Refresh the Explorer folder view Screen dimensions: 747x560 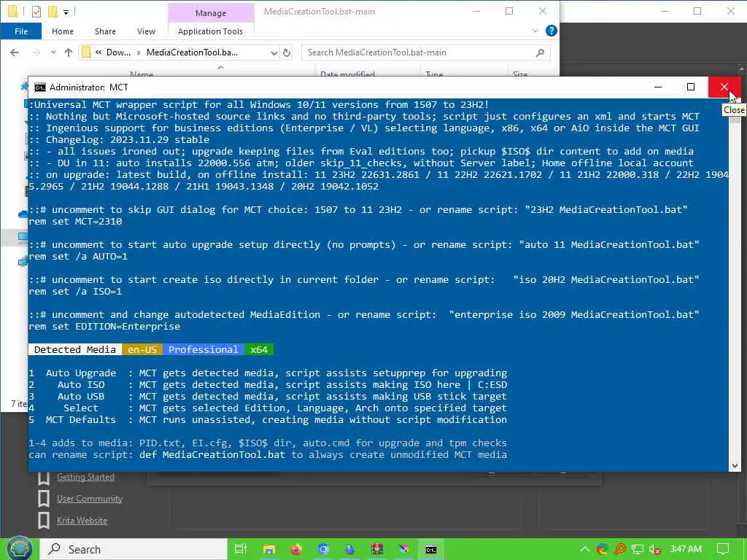pos(286,52)
